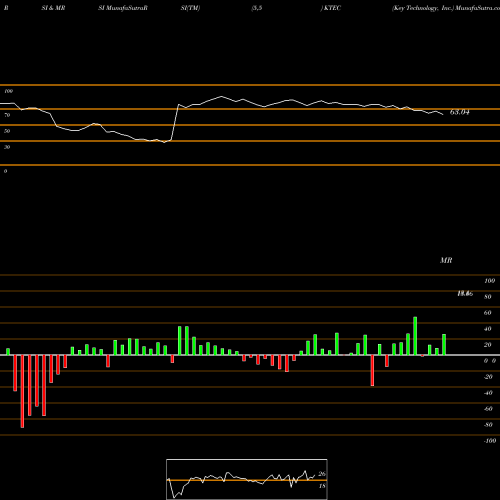Click the -80 label on the MR axis

(x=488, y=425)
